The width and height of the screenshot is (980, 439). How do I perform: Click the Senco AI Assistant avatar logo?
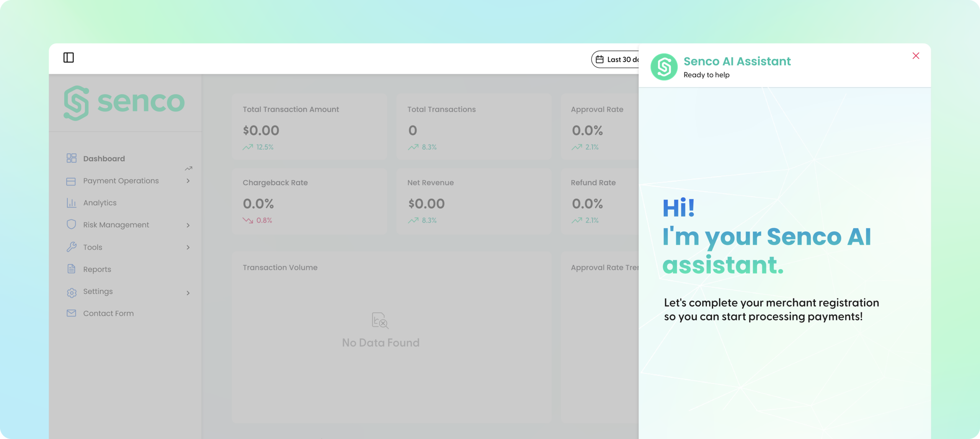click(x=664, y=67)
